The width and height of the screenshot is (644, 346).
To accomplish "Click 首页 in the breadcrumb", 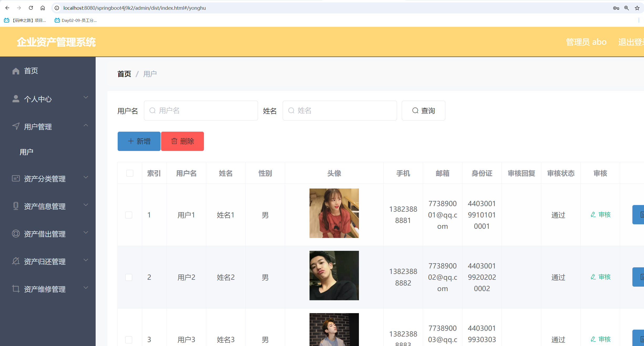I will coord(124,74).
